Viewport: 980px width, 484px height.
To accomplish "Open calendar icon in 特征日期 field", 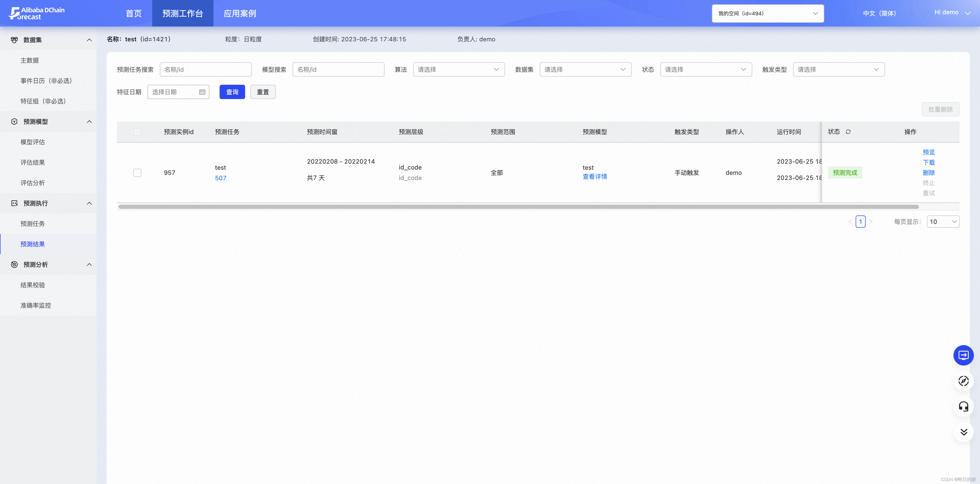I will (x=202, y=92).
